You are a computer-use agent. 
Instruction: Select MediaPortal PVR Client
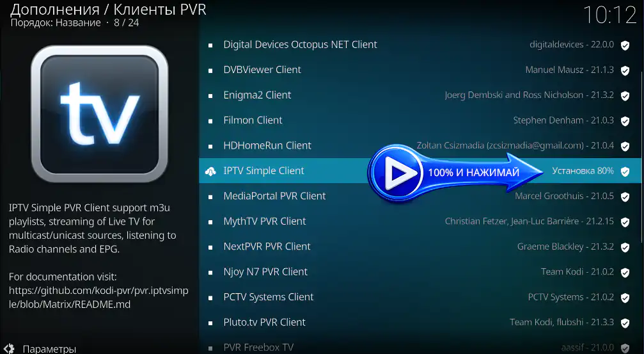pyautogui.click(x=420, y=196)
